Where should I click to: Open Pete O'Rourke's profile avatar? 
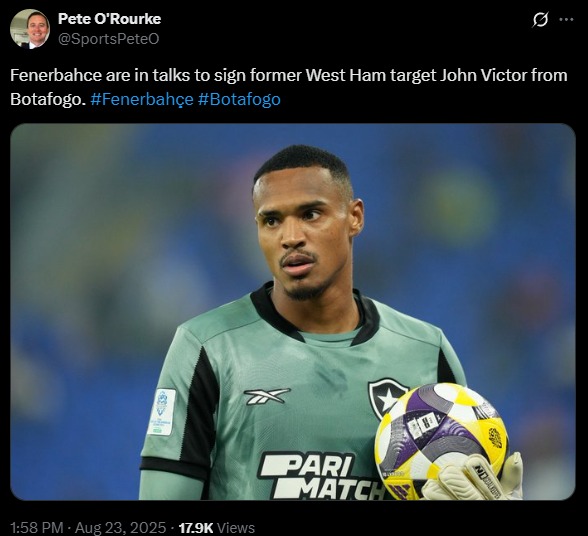click(30, 29)
